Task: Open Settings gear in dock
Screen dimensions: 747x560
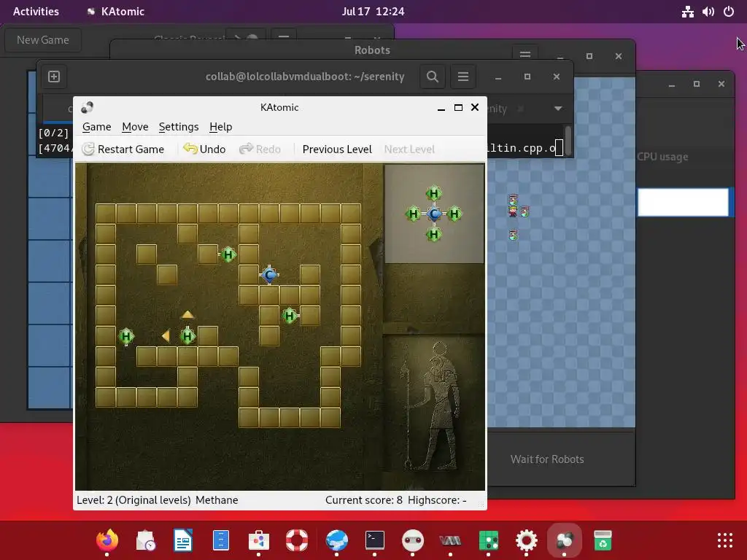Action: (x=526, y=540)
